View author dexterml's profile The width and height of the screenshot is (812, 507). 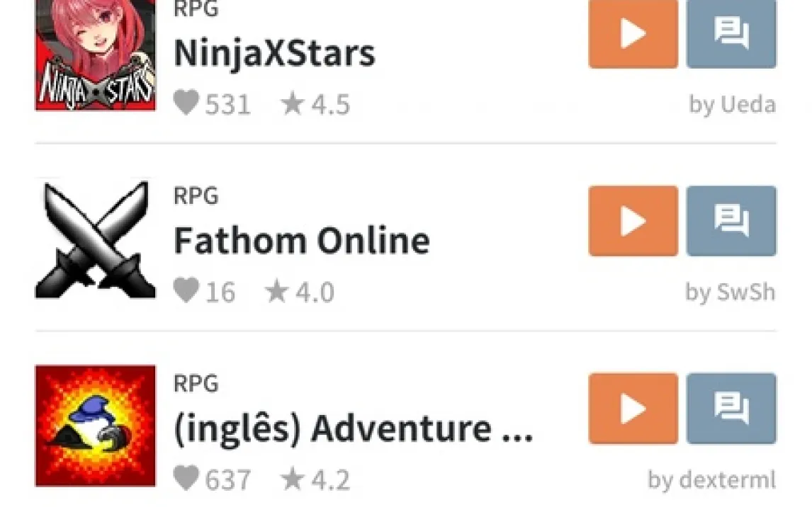712,479
